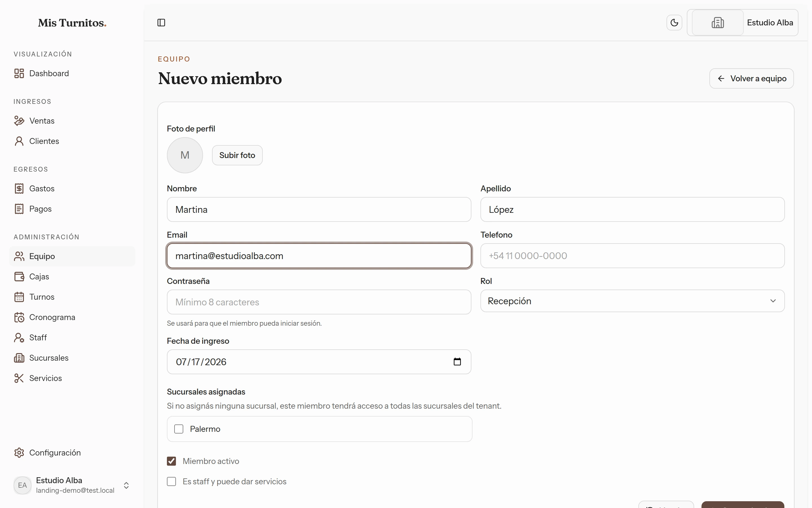The width and height of the screenshot is (812, 508).
Task: Click the Fecha de ingreso date field
Action: coord(319,362)
